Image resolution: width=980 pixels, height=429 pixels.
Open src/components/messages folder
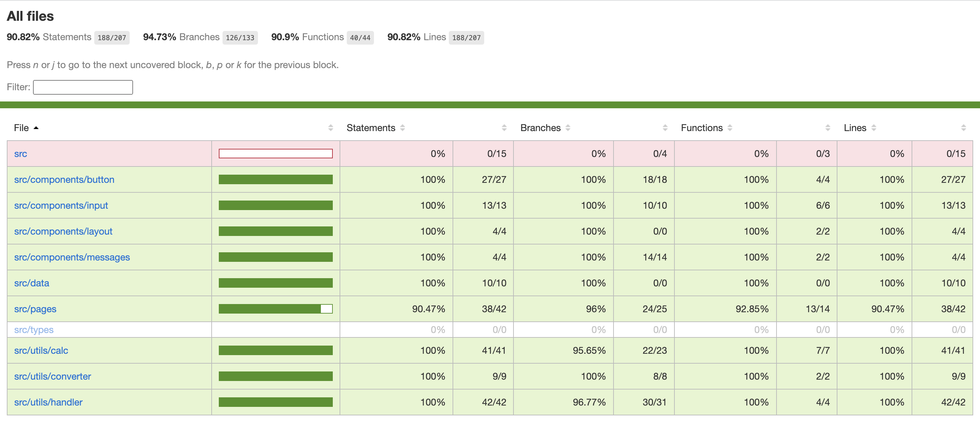click(x=72, y=257)
